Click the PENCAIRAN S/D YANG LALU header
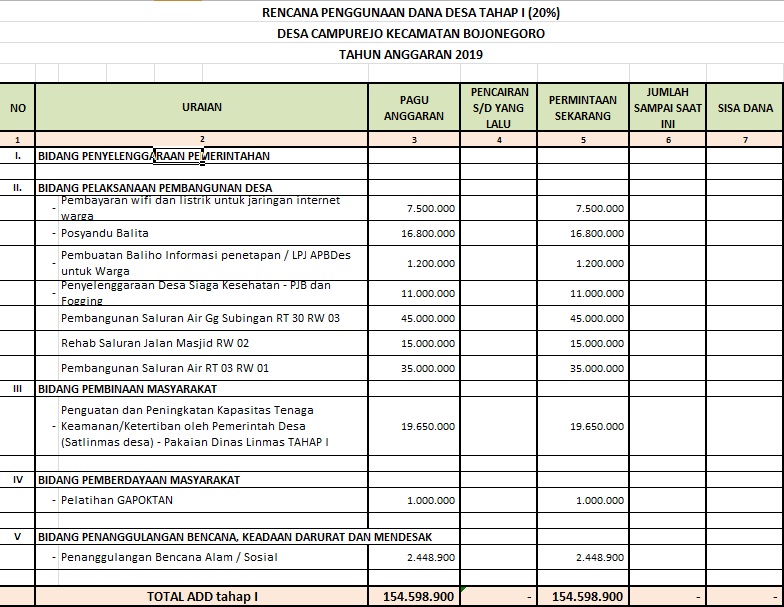Image resolution: width=784 pixels, height=607 pixels. click(499, 107)
